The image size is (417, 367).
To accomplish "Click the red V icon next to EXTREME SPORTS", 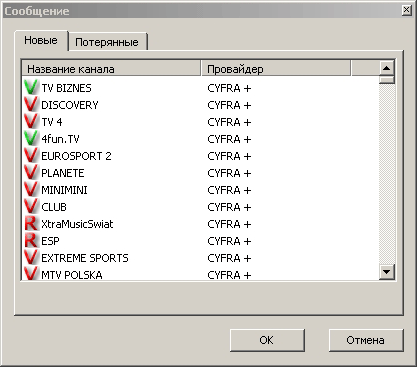I will click(31, 258).
